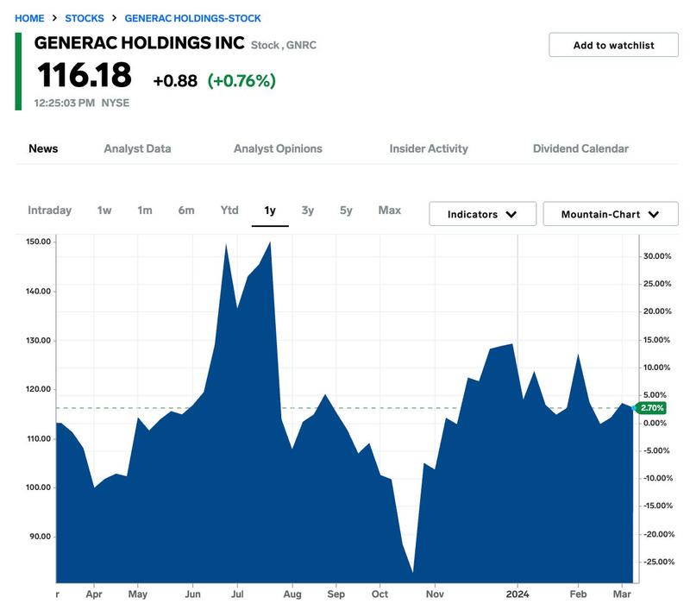
Task: Choose the 6m chart range
Action: coord(186,211)
